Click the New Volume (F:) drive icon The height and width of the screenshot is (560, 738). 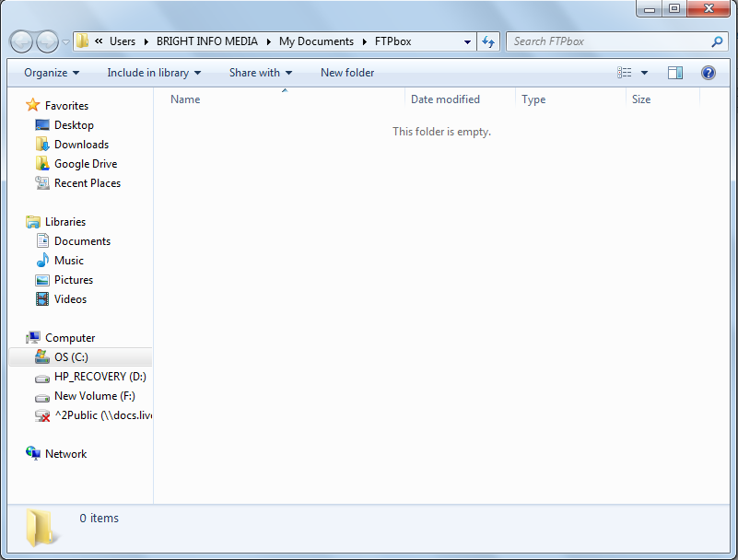click(42, 398)
